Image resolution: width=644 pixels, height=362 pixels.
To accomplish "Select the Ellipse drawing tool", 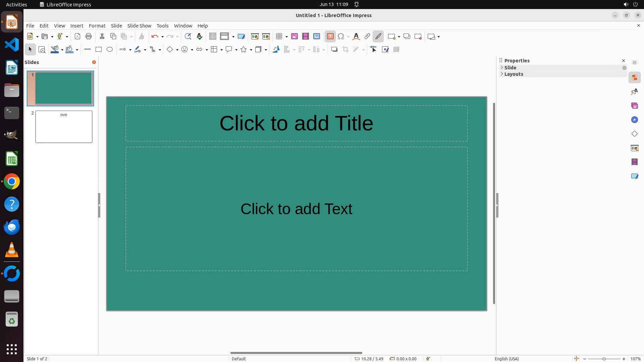I will coord(110,50).
